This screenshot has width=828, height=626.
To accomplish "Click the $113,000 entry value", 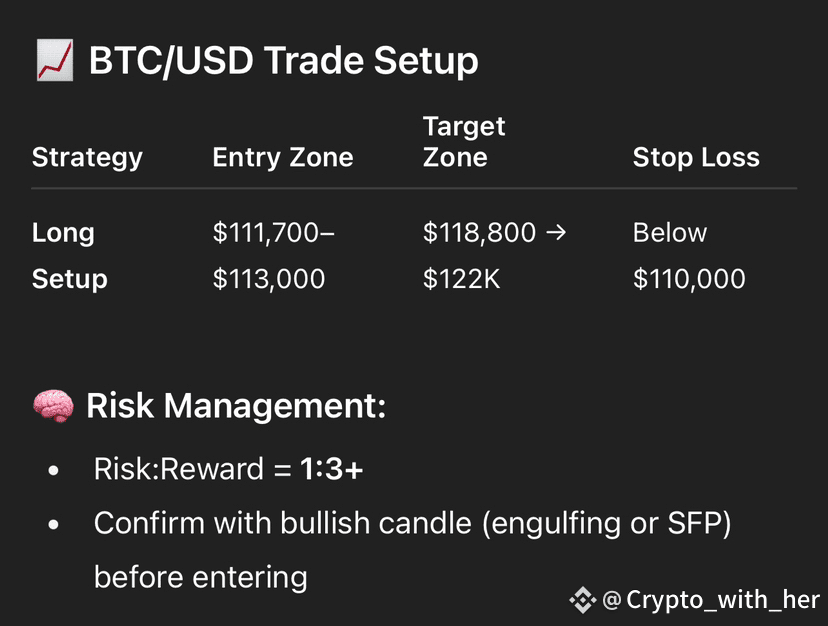I will coord(269,279).
